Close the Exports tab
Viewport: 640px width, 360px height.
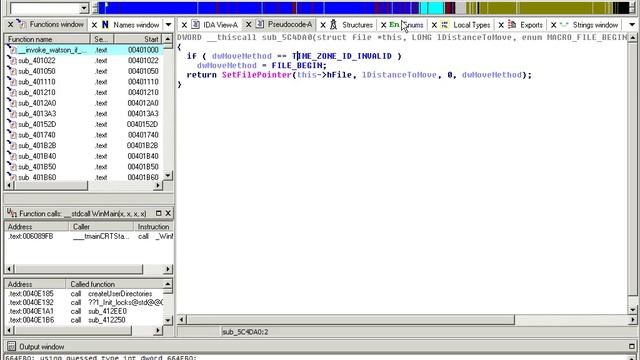501,25
